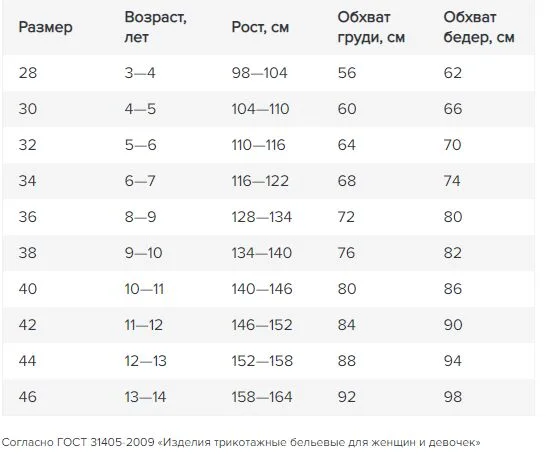Image resolution: width=552 pixels, height=460 pixels.
Task: Click chest value 92 cell
Action: click(x=347, y=397)
